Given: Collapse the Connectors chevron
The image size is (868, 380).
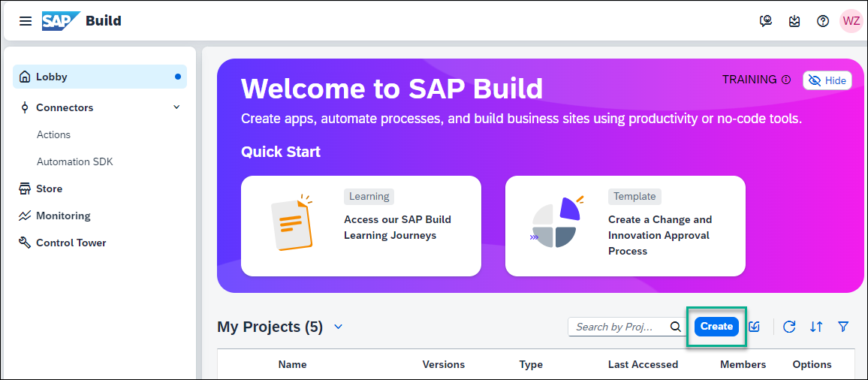Looking at the screenshot, I should coord(176,107).
